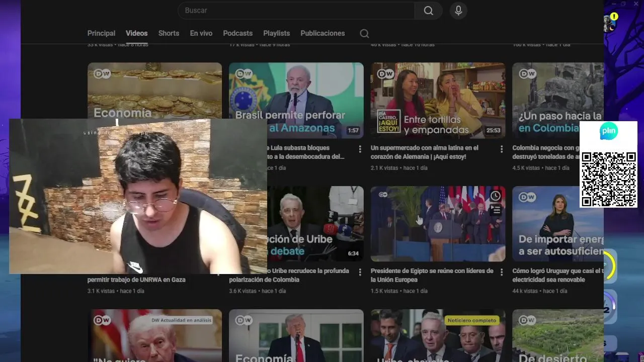Click "2.1 K vistas • hace 1 día"
Screen dimensions: 644x362
pyautogui.click(x=399, y=168)
